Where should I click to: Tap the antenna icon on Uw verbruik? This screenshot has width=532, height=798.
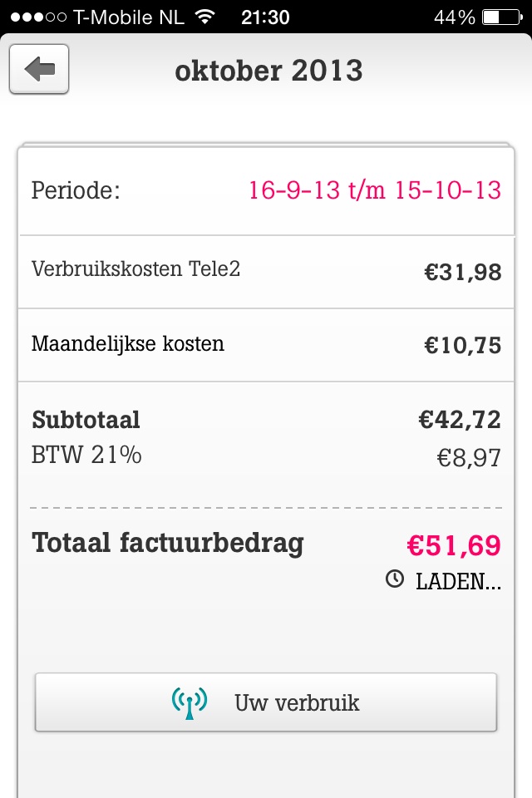(190, 702)
